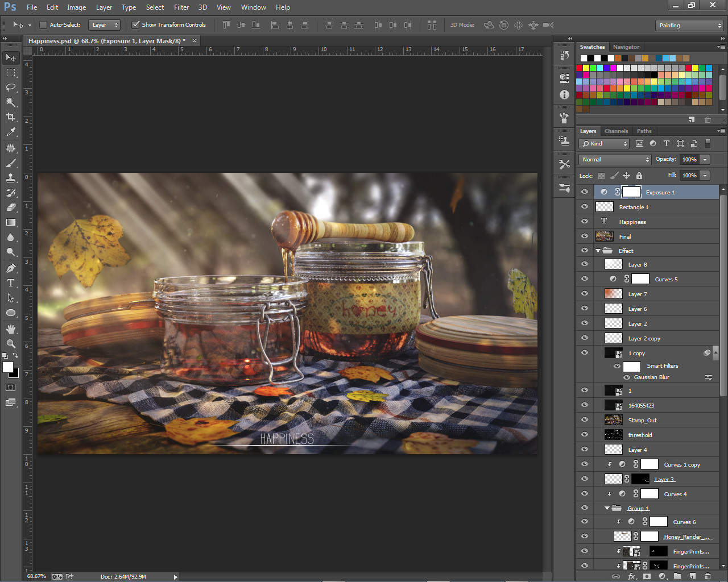Hide the Rectangle 1 layer

[x=585, y=207]
